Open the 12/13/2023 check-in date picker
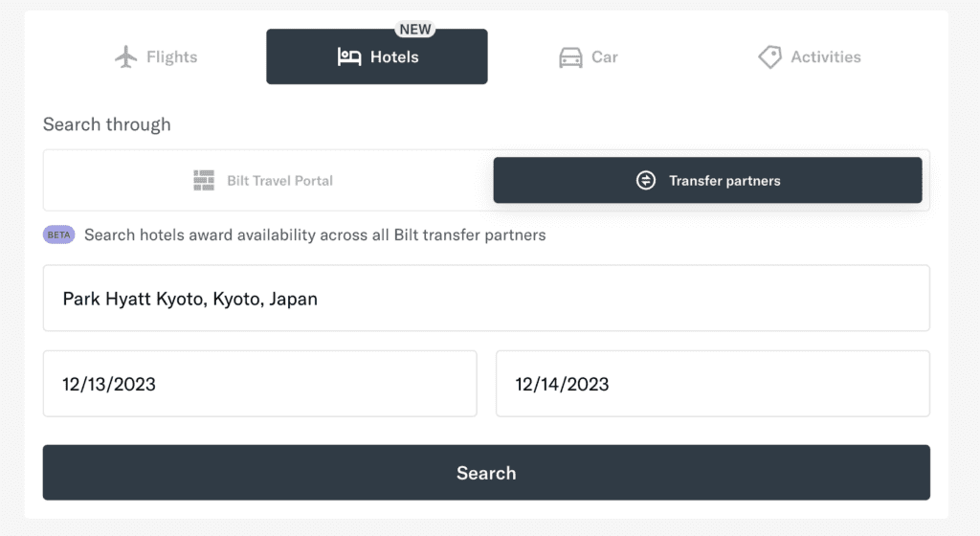 (259, 384)
